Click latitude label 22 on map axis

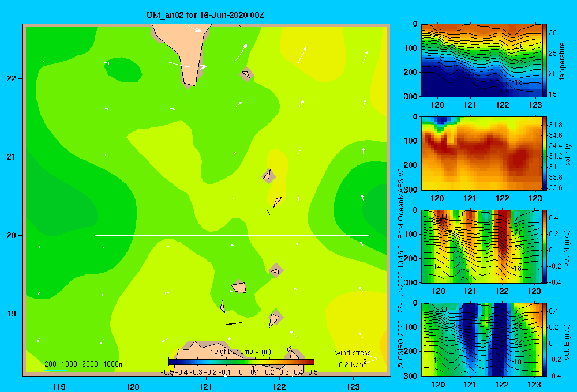pos(12,78)
